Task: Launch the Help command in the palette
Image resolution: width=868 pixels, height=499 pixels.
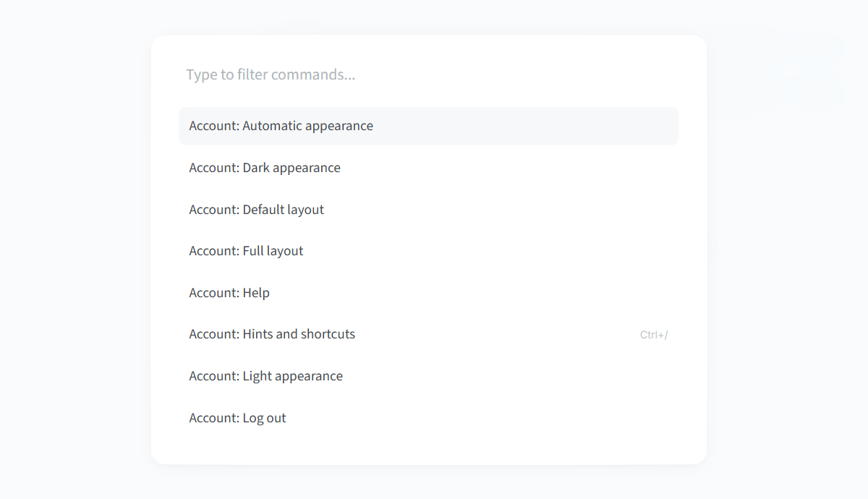Action: [x=428, y=293]
